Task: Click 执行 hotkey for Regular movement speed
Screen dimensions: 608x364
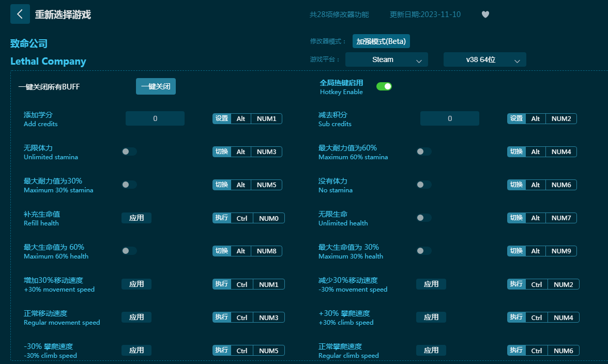Action: pos(222,317)
